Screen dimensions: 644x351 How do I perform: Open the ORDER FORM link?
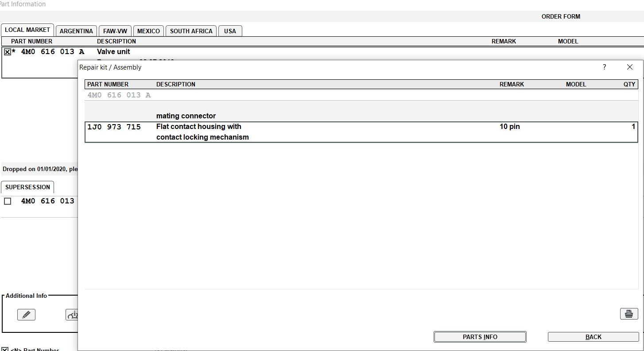click(x=560, y=16)
